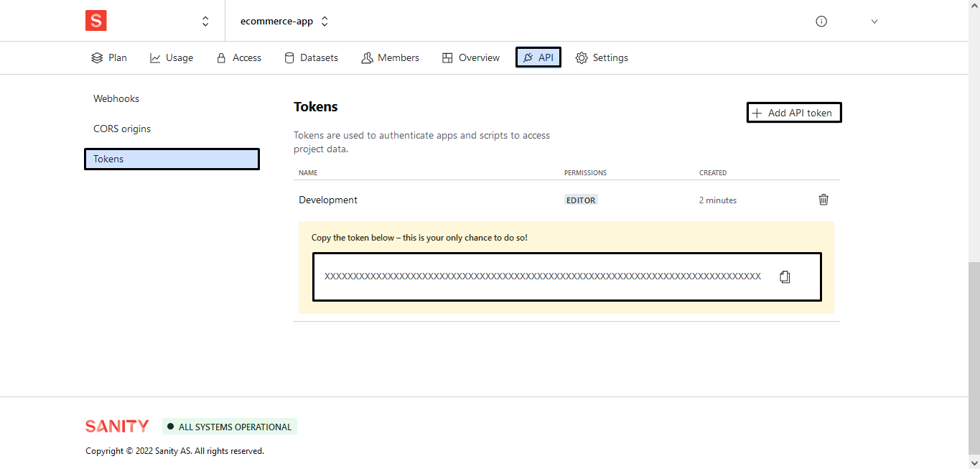
Task: Click the '2 minutes' created value
Action: [718, 200]
